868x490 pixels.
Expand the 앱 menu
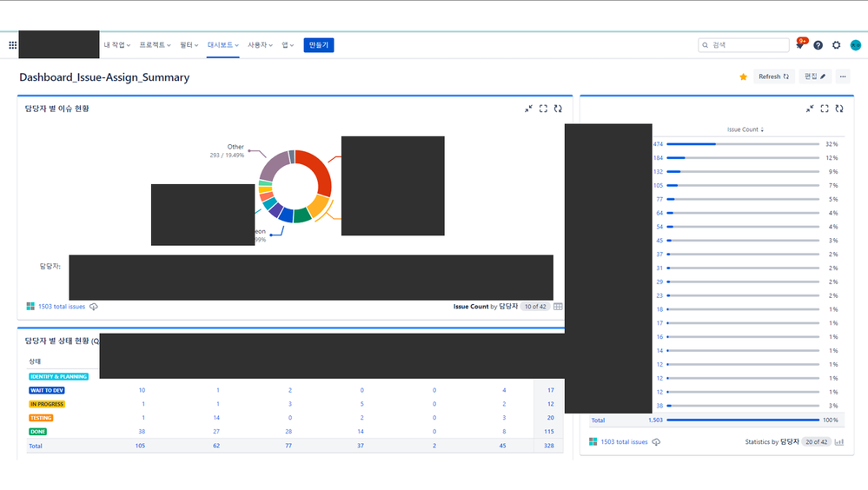coord(288,45)
